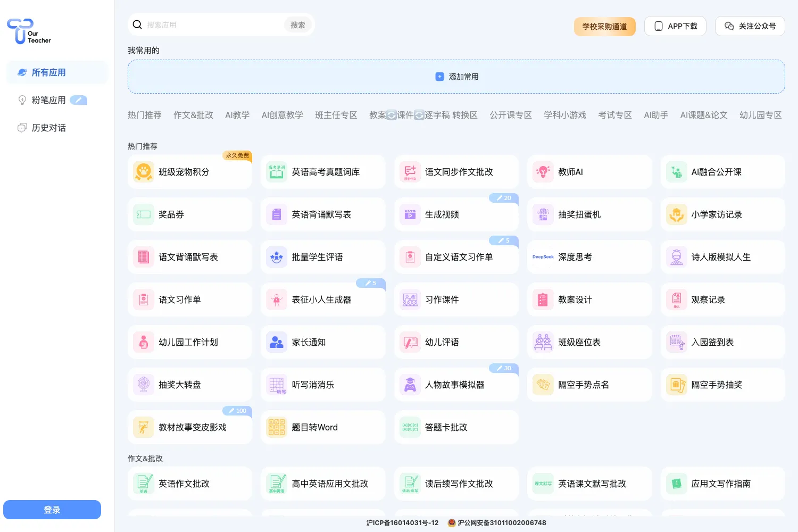Screen dimensions: 798x532
Task: Switch to the AI教学 tab
Action: tap(237, 115)
